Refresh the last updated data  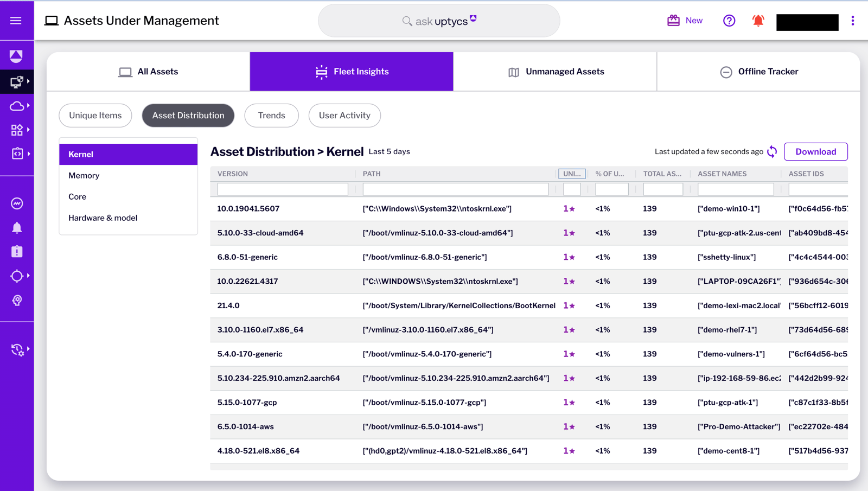(x=772, y=152)
